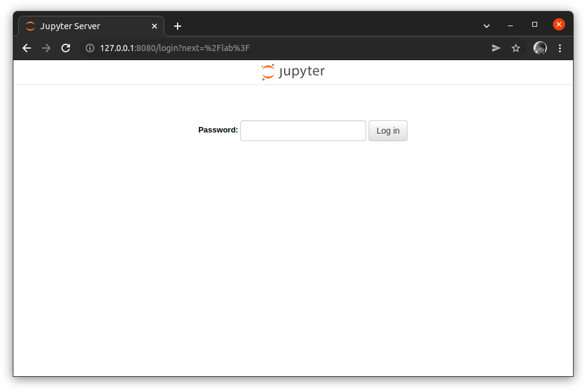587x392 pixels.
Task: Go back with the browser back arrow
Action: (x=27, y=48)
